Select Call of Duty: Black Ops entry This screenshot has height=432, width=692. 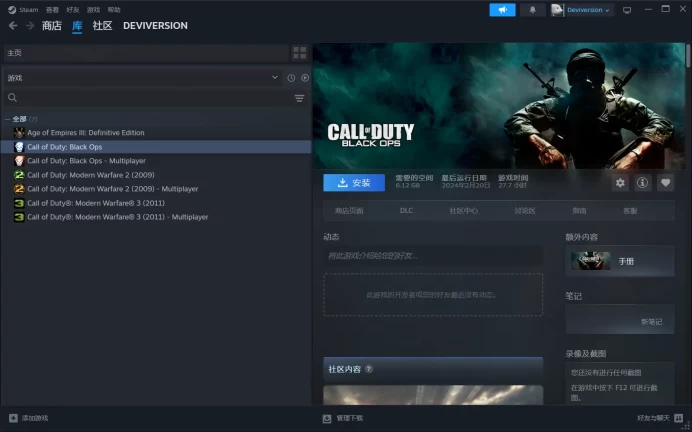(156, 147)
